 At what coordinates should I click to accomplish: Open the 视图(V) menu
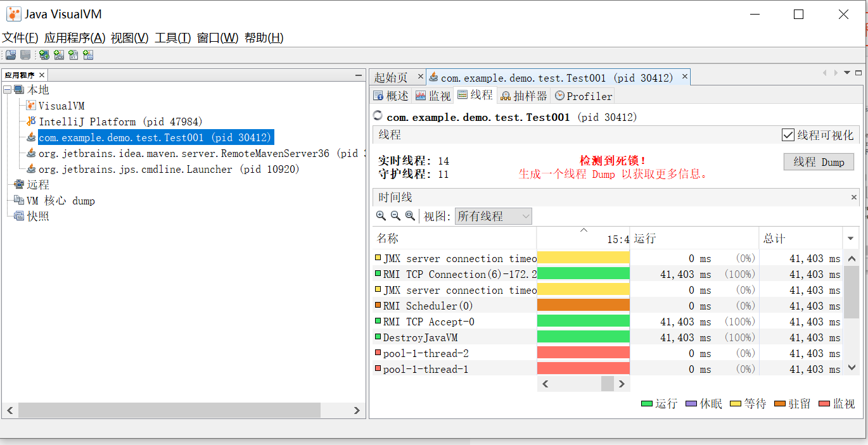pyautogui.click(x=129, y=38)
